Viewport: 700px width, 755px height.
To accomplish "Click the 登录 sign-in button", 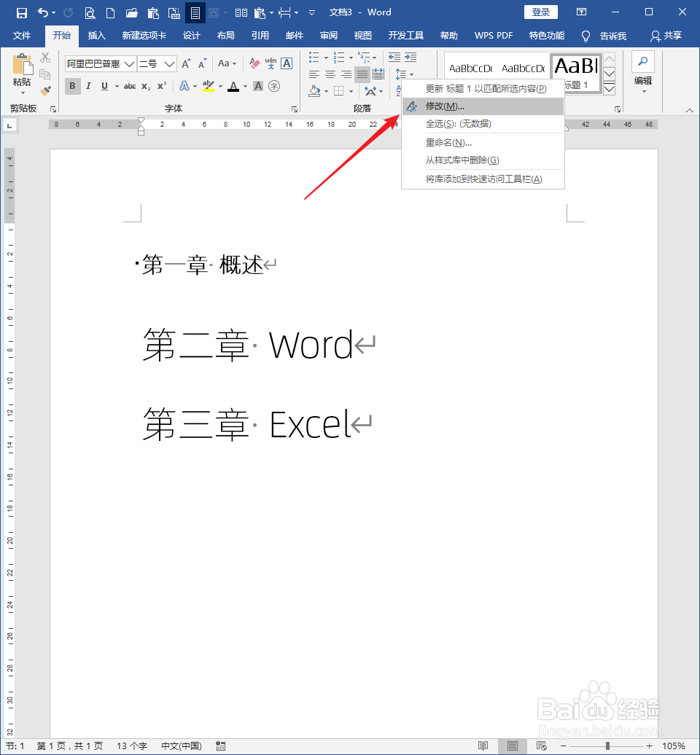I will pos(540,12).
